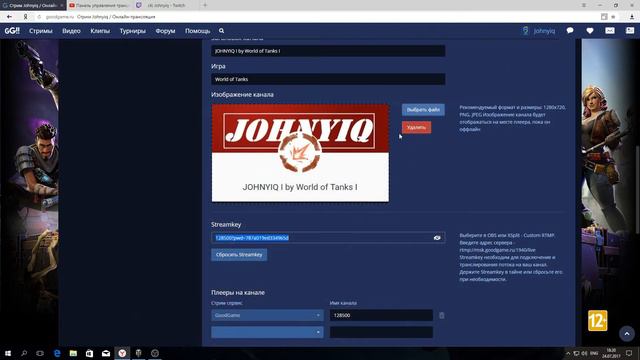The height and width of the screenshot is (360, 640).
Task: Open the notification center icon
Action: (x=629, y=353)
